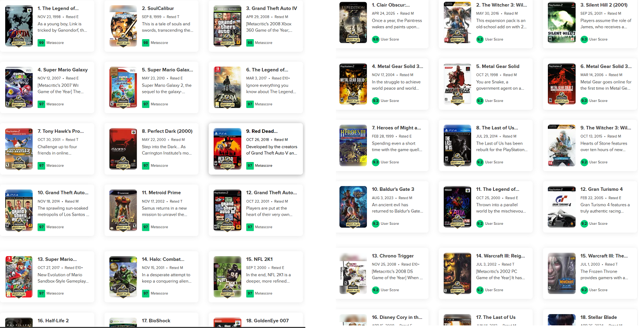Open the "8. The Last of Us..." title
Image resolution: width=644 pixels, height=328 pixels.
pos(497,128)
